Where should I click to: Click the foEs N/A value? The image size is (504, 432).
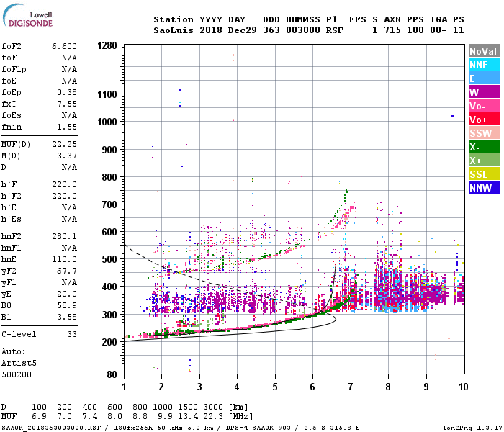(69, 115)
